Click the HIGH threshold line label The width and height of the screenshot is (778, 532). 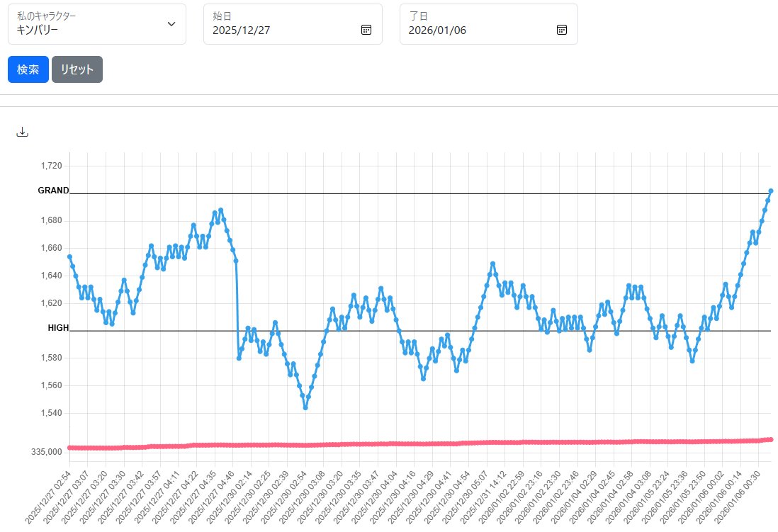58,328
